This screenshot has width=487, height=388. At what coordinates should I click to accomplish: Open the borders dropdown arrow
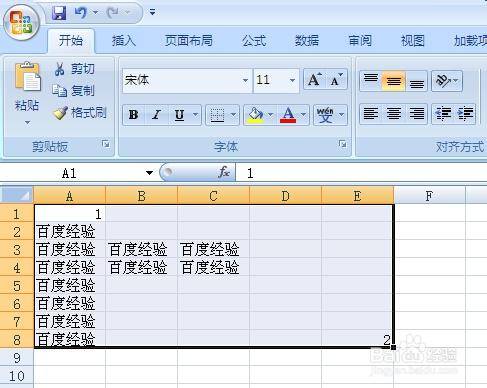pyautogui.click(x=234, y=115)
